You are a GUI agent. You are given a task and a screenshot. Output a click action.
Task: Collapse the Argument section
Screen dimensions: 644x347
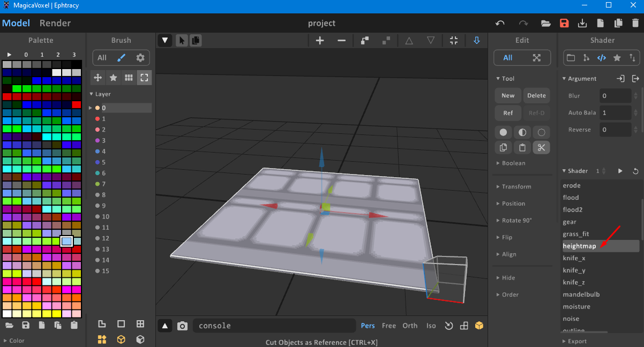click(579, 79)
